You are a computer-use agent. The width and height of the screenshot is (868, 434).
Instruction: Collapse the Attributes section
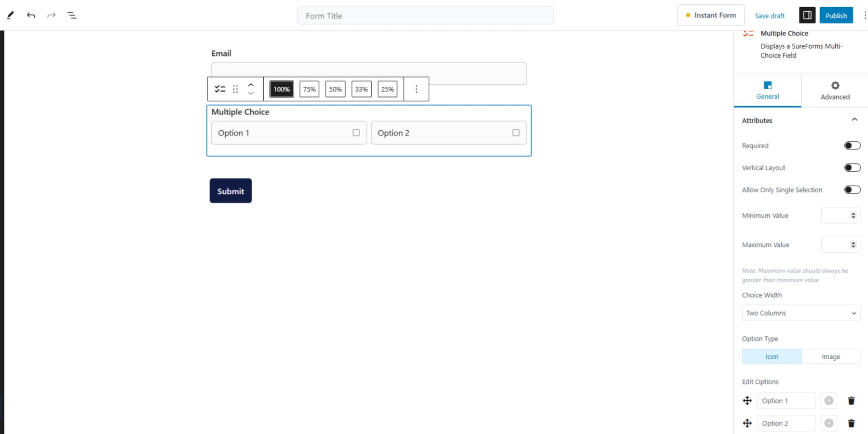tap(855, 120)
